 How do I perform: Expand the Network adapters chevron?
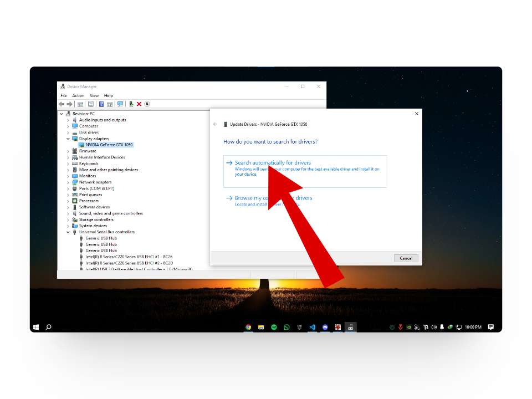(68, 182)
